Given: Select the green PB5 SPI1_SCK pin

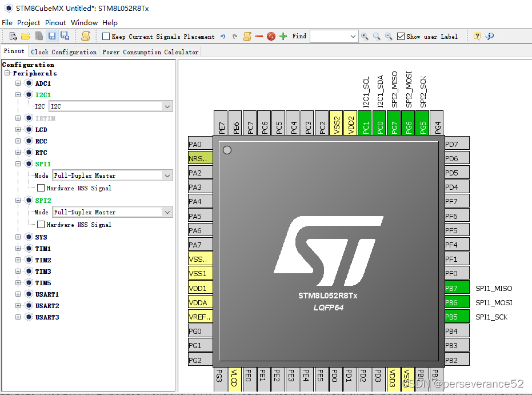Looking at the screenshot, I should [457, 316].
